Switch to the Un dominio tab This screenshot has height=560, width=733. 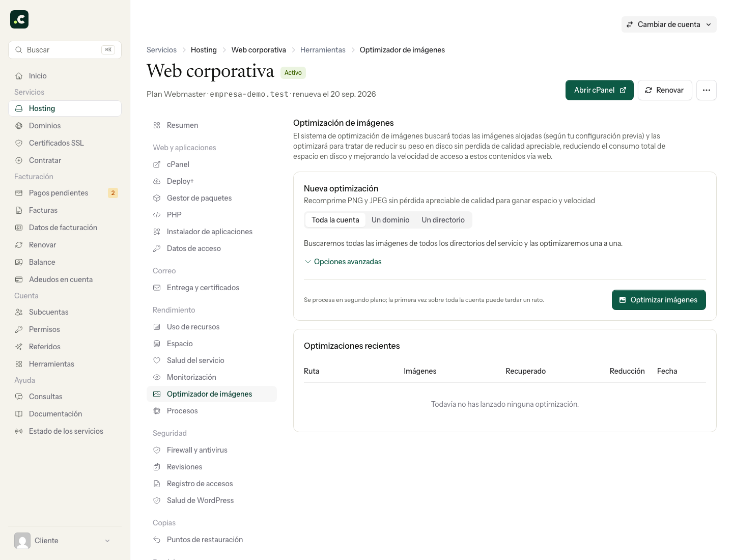[390, 220]
